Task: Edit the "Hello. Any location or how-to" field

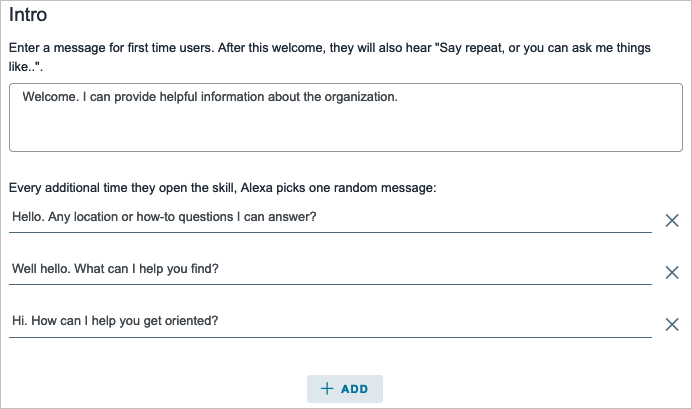Action: (330, 217)
